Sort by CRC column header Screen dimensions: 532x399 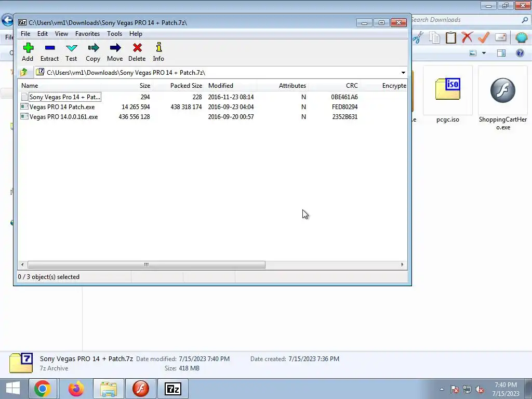[x=335, y=86]
